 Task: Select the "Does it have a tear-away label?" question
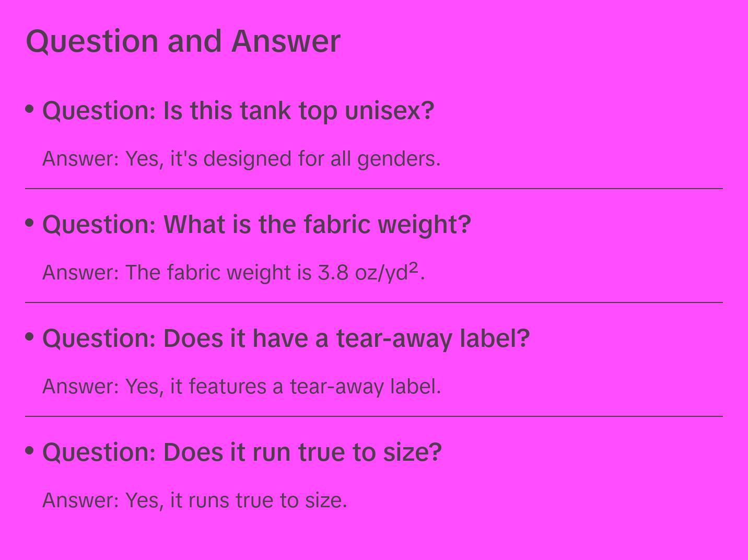coord(286,339)
